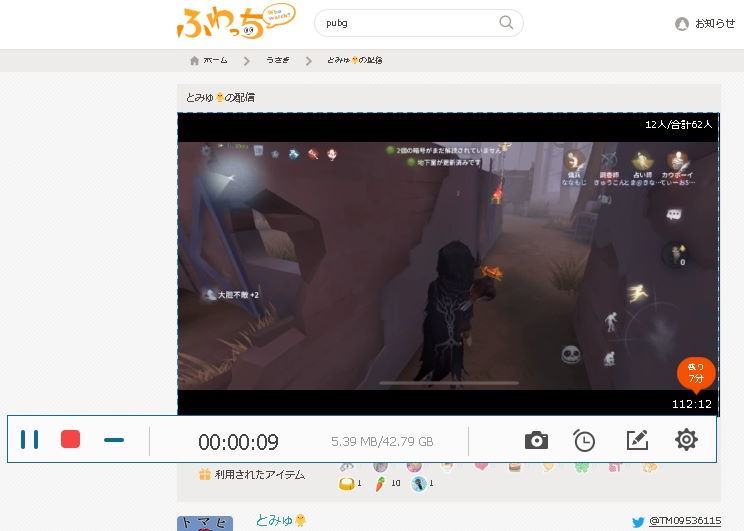Screen dimensions: 744x531
Task: Open recorder settings gear
Action: [686, 439]
